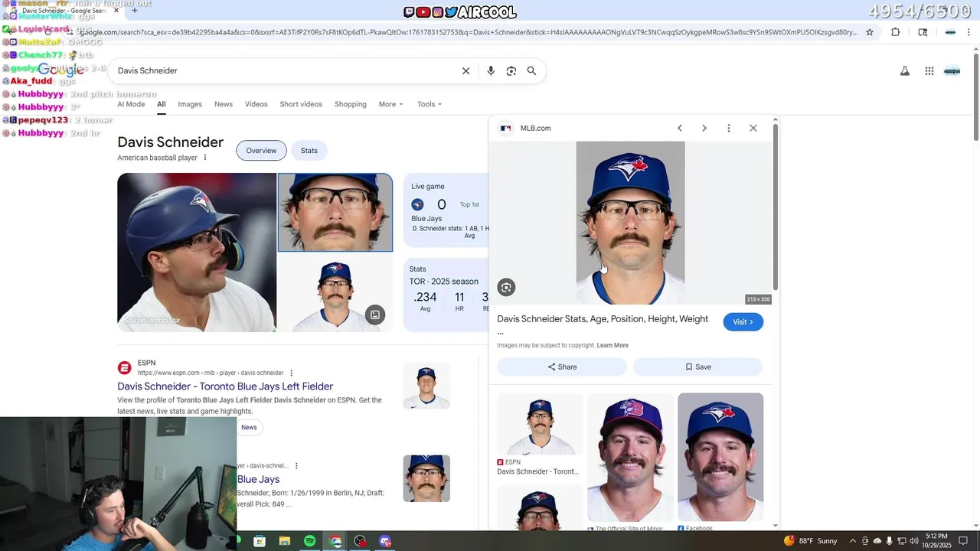Open the Blue Jays result link
The height and width of the screenshot is (551, 980).
[x=258, y=479]
